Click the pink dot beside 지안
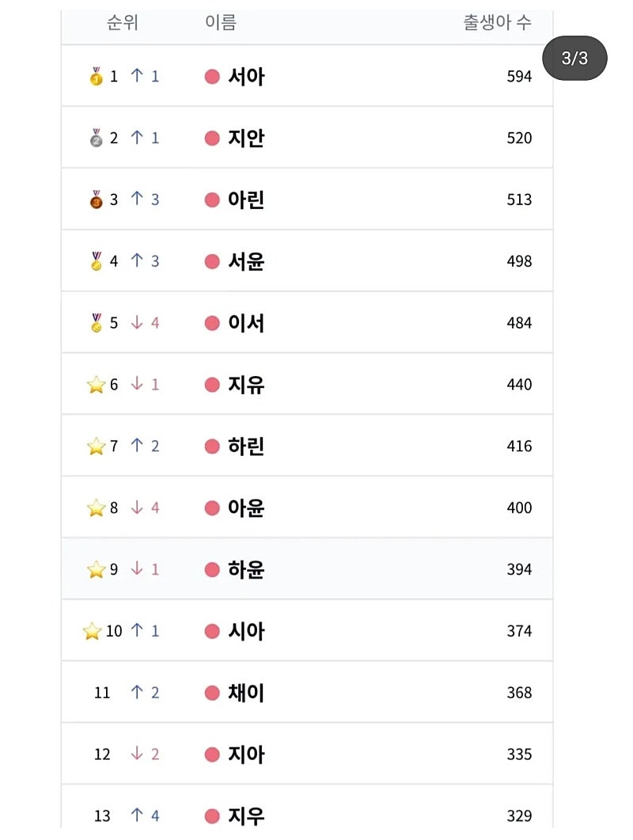Image resolution: width=633 pixels, height=840 pixels. click(212, 138)
